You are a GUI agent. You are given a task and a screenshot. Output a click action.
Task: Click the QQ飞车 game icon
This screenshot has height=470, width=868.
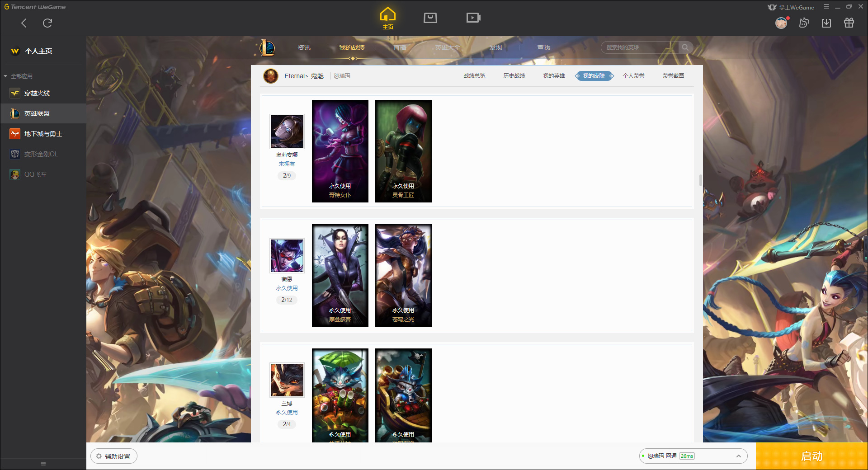point(15,174)
